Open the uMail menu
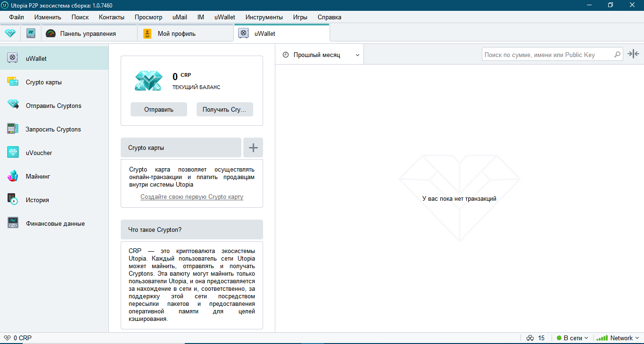The height and width of the screenshot is (344, 644). [x=180, y=17]
